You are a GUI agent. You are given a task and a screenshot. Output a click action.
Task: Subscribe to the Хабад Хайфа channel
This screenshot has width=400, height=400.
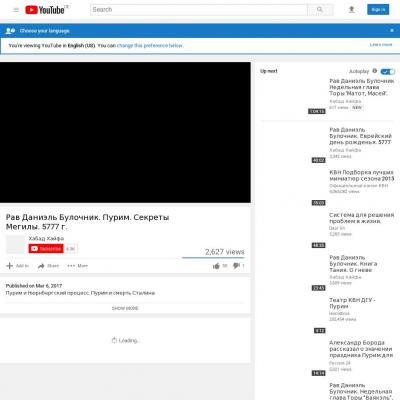point(46,249)
